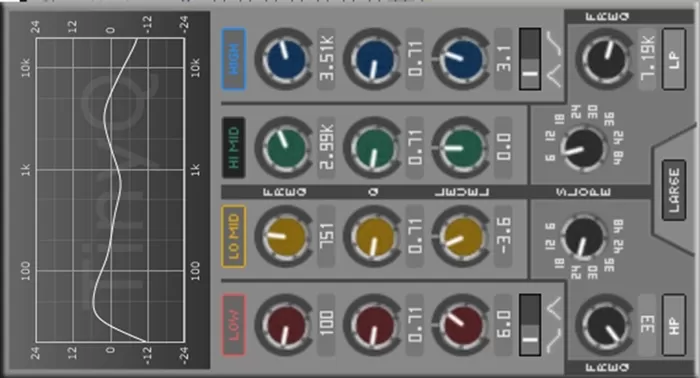Click the black HP filter frequency knob

[x=605, y=325]
